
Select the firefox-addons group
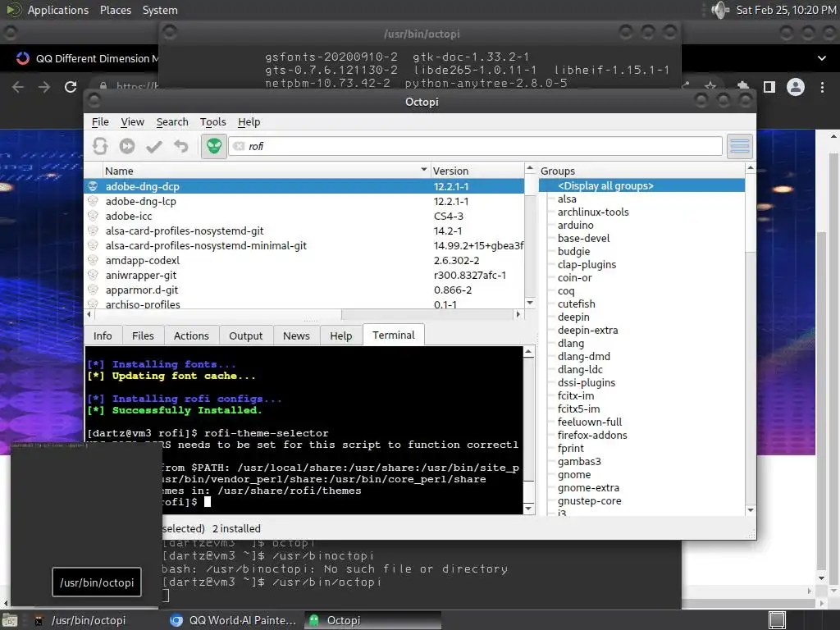tap(592, 435)
